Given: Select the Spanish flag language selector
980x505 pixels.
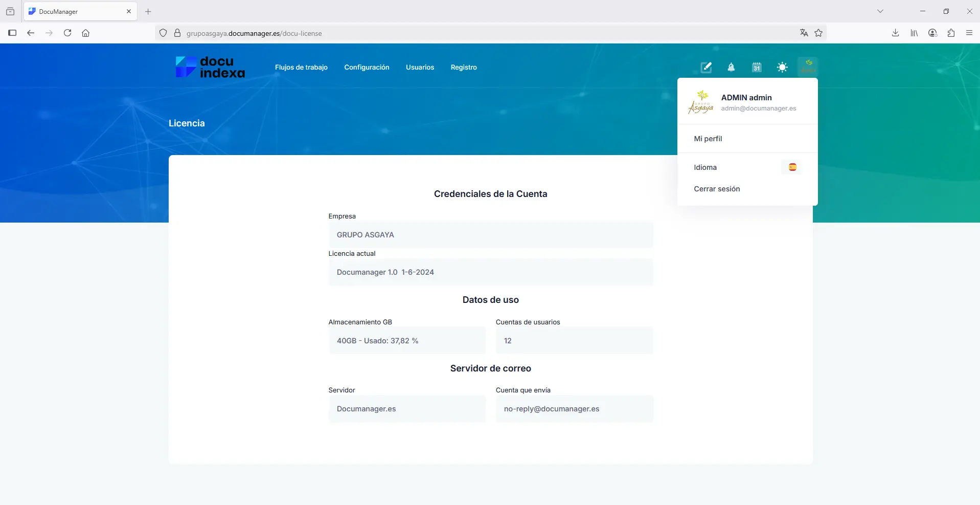Looking at the screenshot, I should pyautogui.click(x=792, y=167).
